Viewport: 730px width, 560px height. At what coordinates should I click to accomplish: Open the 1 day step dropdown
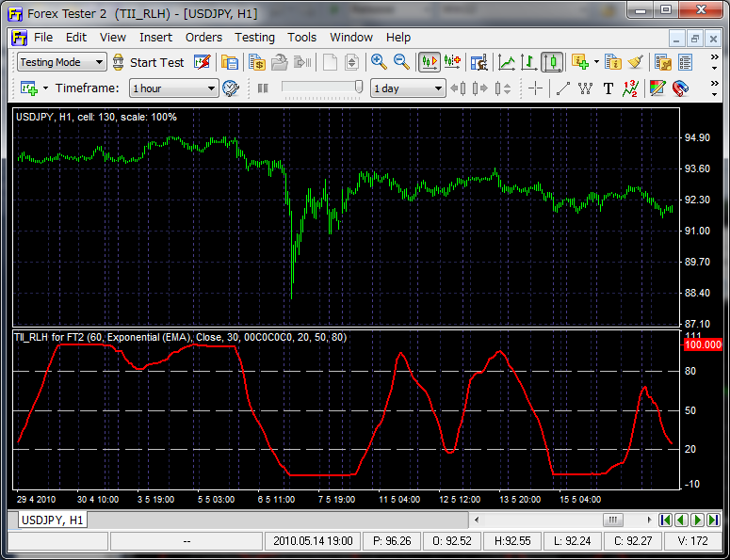(x=408, y=88)
